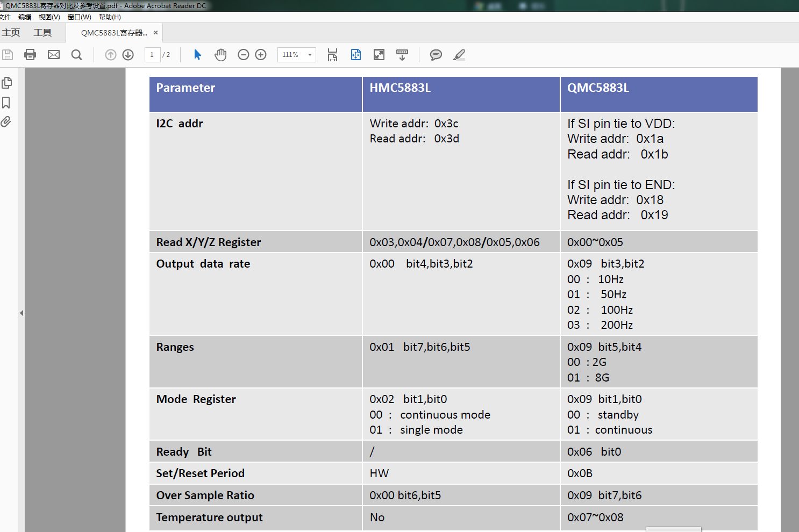Image resolution: width=799 pixels, height=532 pixels.
Task: Activate the Hand pan tool
Action: [220, 55]
